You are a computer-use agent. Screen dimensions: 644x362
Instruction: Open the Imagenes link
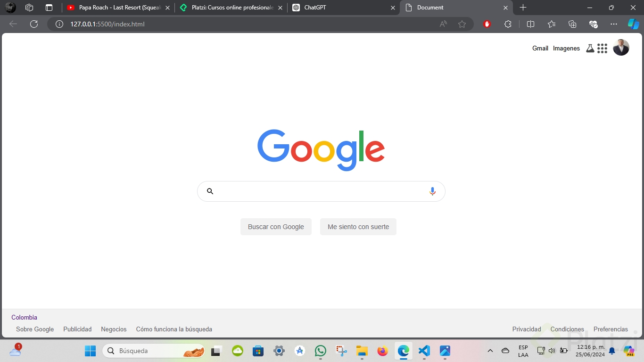pyautogui.click(x=566, y=48)
